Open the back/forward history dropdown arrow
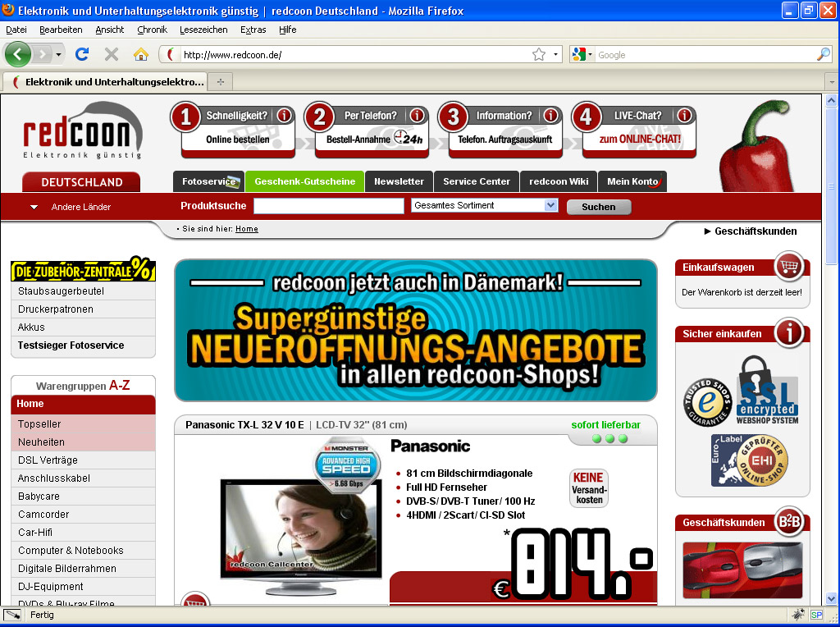This screenshot has height=627, width=840. [59, 54]
